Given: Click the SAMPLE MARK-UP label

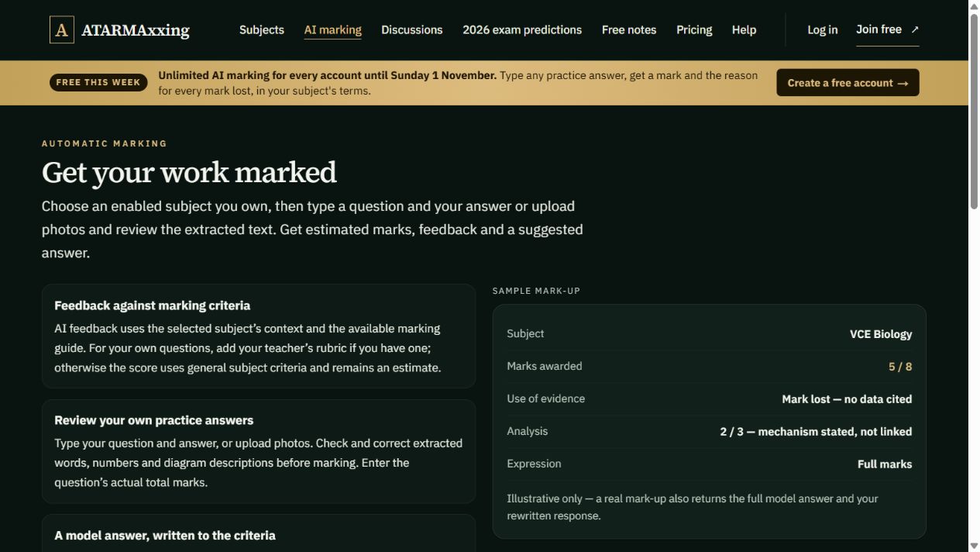Looking at the screenshot, I should (536, 291).
